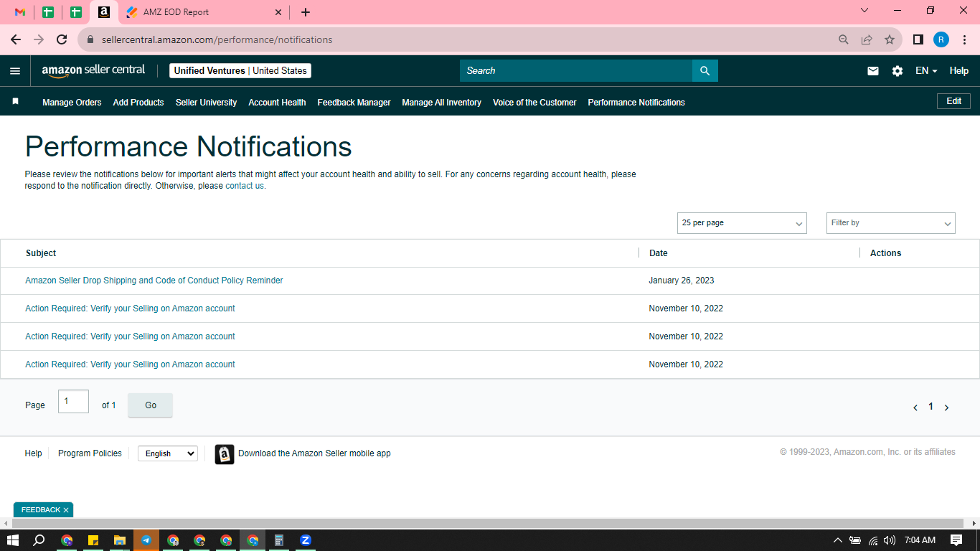Open the Unified Ventures account switcher
This screenshot has height=551, width=980.
(240, 70)
